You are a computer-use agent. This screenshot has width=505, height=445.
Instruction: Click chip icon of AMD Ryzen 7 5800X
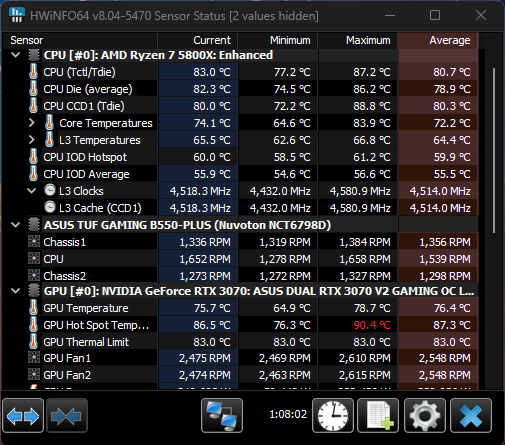point(34,55)
